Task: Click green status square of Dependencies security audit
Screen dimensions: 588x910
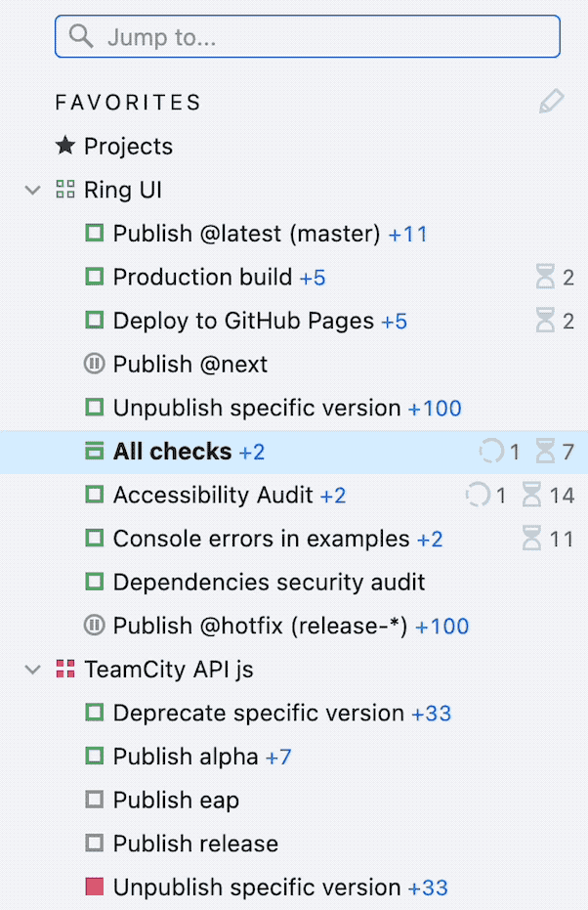Action: coord(94,583)
